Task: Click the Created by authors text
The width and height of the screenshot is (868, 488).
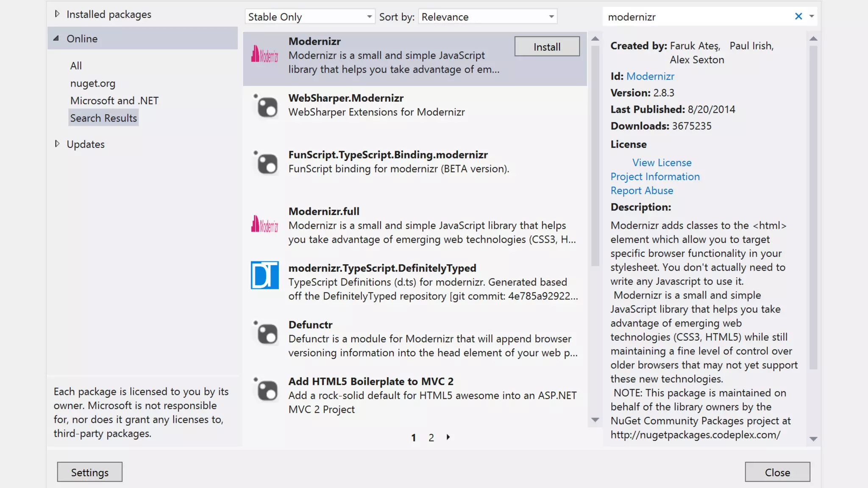Action: (692, 53)
